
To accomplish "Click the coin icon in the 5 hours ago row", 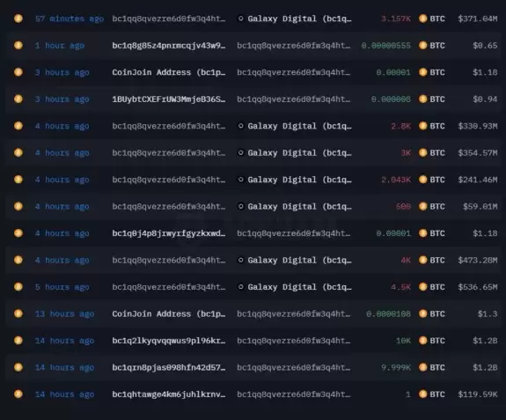I will pyautogui.click(x=18, y=287).
